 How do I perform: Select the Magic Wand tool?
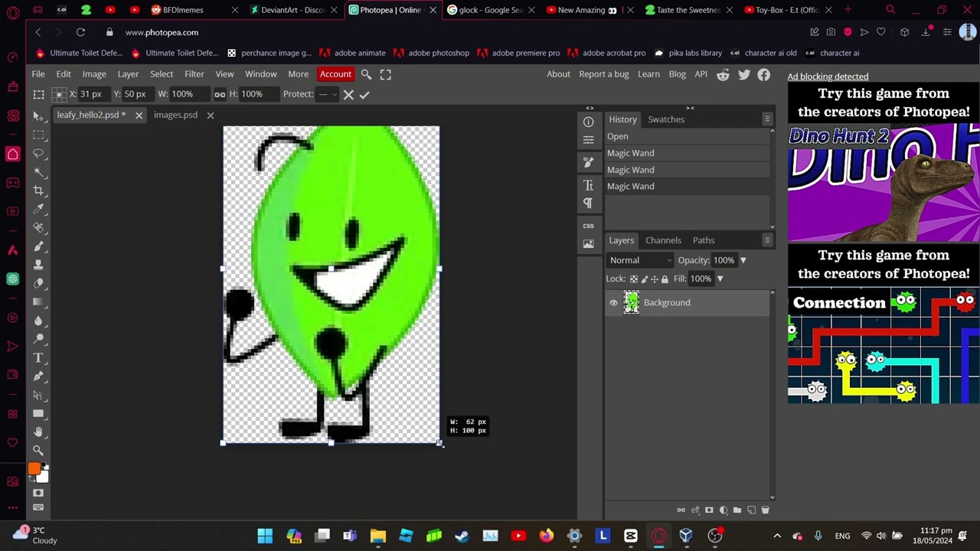[x=38, y=171]
